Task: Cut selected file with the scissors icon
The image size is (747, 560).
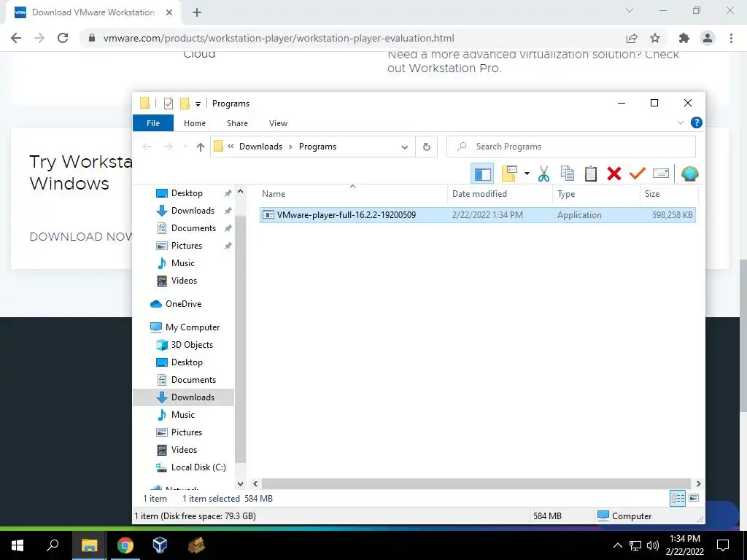Action: click(x=543, y=174)
